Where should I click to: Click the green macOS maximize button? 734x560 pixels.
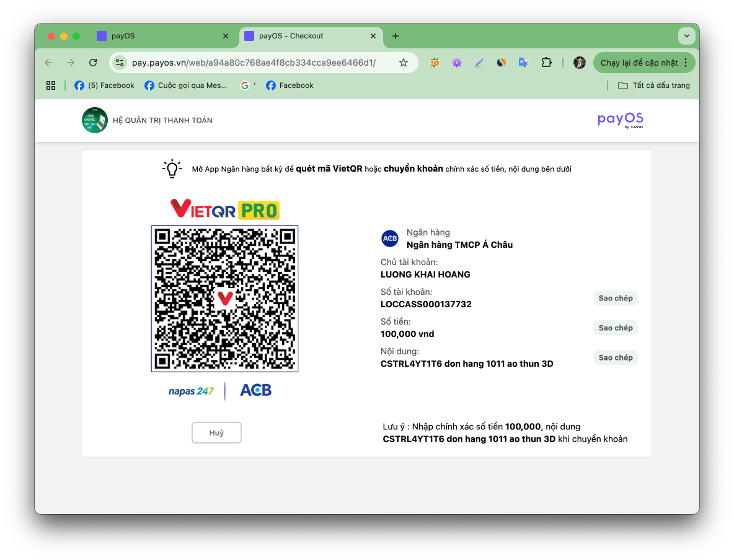(76, 36)
